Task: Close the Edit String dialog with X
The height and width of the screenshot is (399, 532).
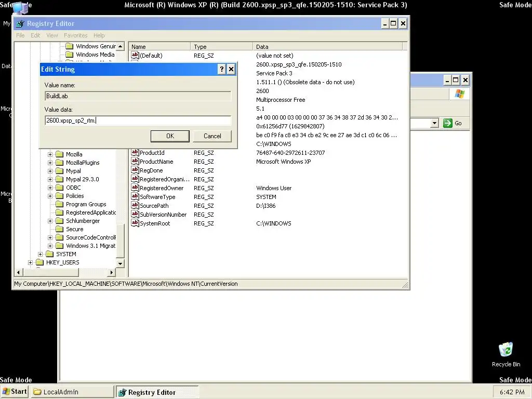Action: pos(231,69)
